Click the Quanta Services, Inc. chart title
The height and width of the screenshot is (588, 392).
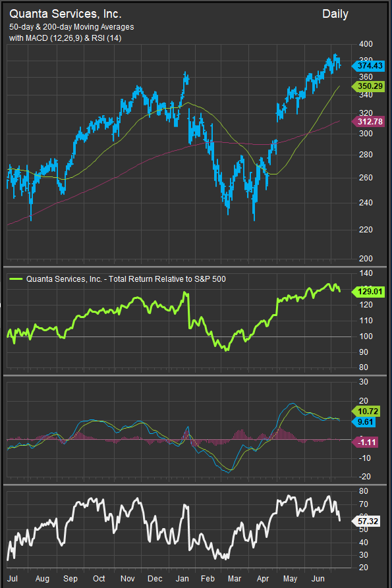point(65,14)
